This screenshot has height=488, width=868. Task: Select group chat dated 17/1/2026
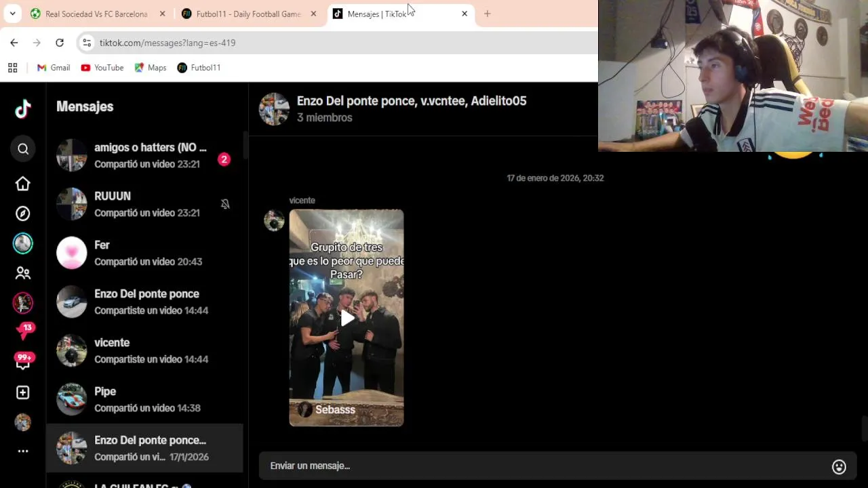[x=144, y=448]
